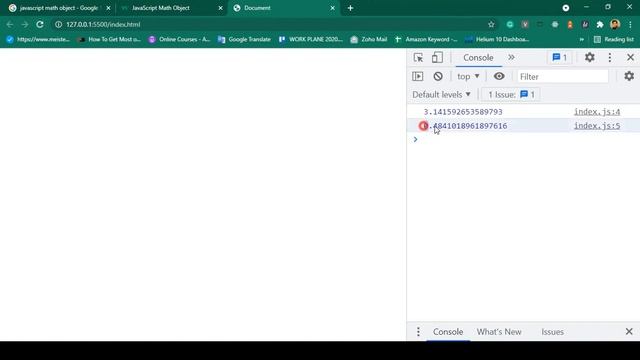The image size is (640, 360).
Task: Open the index.js:5 source link
Action: tap(597, 126)
